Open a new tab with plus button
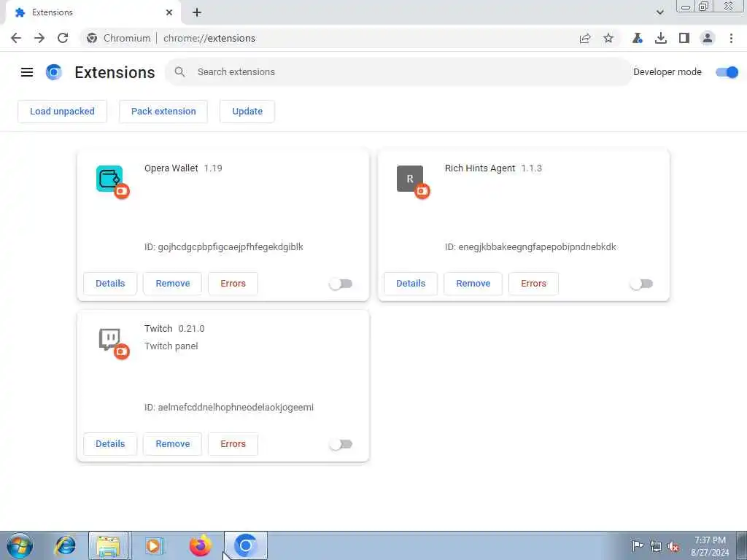This screenshot has height=560, width=747. [197, 12]
